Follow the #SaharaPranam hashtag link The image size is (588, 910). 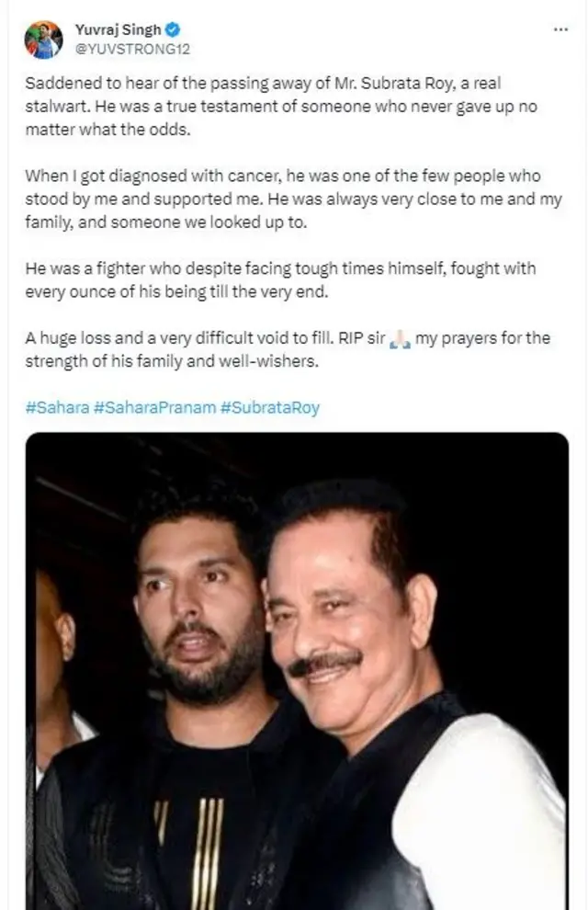[154, 407]
